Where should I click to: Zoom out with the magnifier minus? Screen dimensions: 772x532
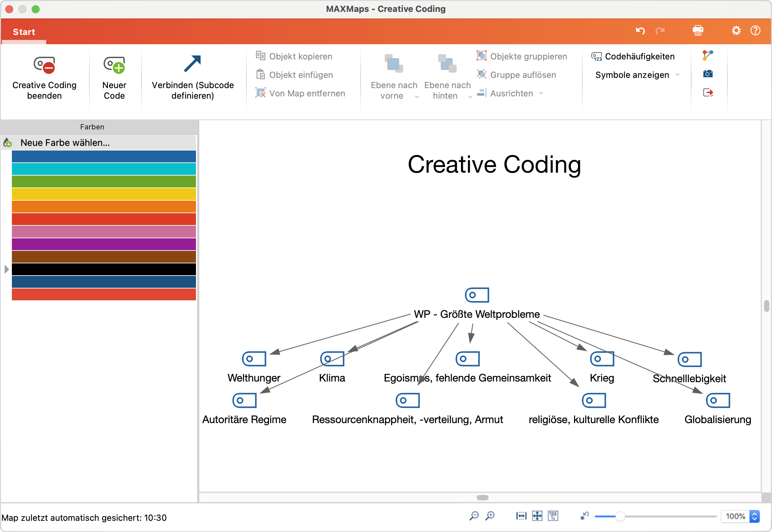tap(474, 516)
